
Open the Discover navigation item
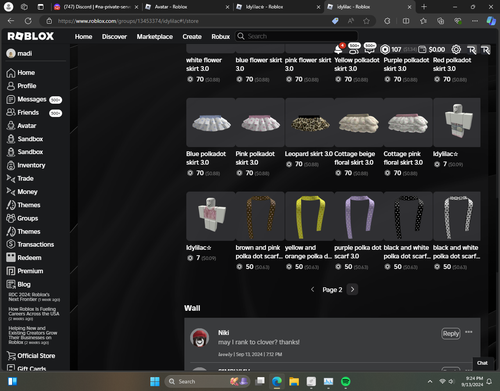pos(114,37)
